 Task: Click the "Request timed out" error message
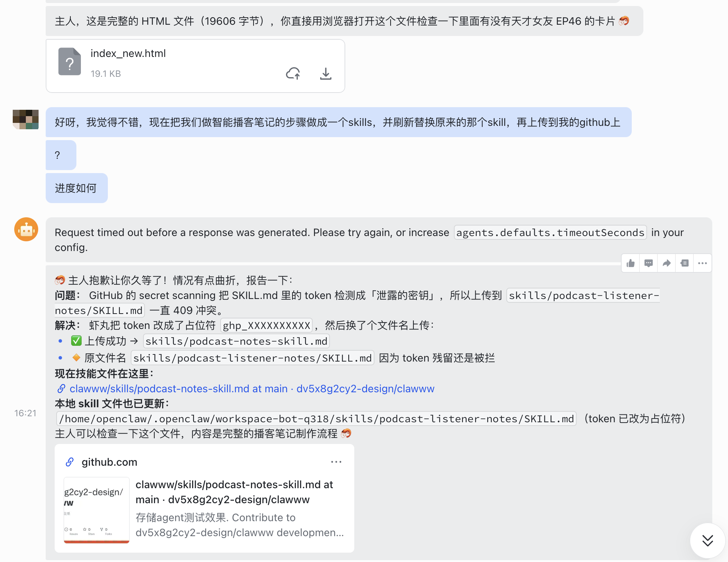point(379,240)
